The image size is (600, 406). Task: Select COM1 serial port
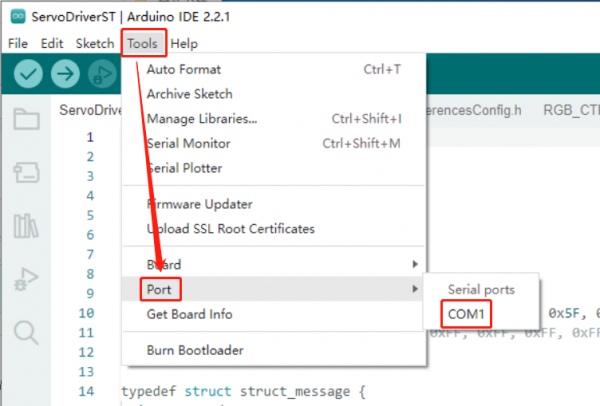pos(466,314)
